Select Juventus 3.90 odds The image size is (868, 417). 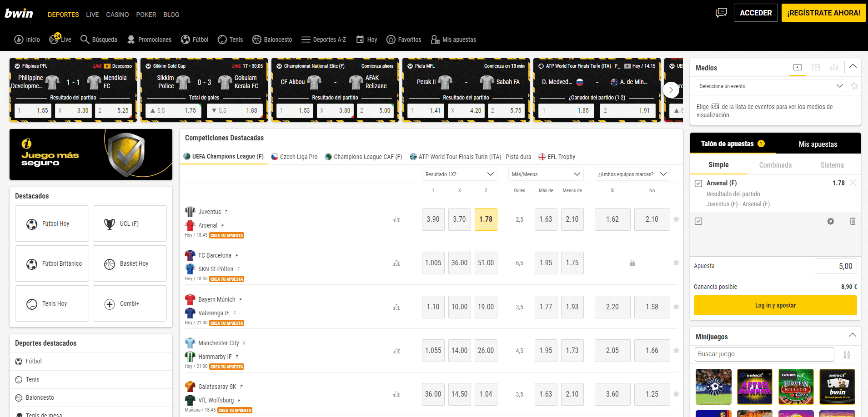[433, 219]
